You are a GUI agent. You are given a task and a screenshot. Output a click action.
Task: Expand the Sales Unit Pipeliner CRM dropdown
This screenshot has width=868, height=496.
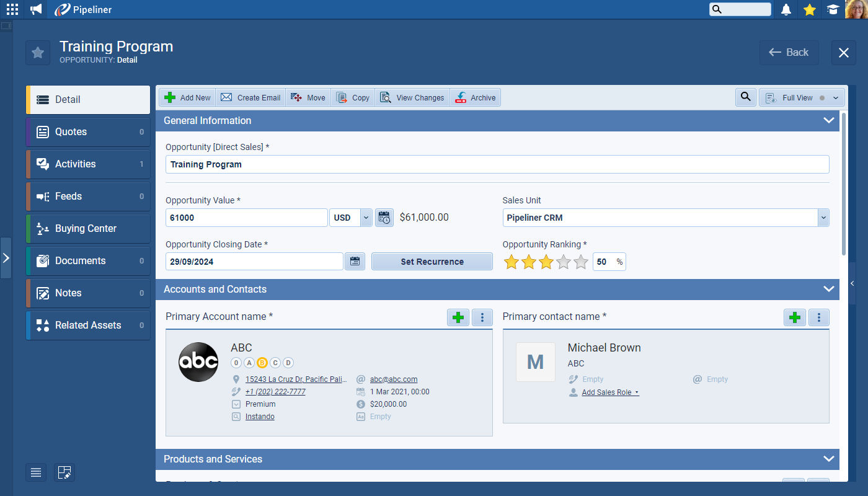coord(823,218)
